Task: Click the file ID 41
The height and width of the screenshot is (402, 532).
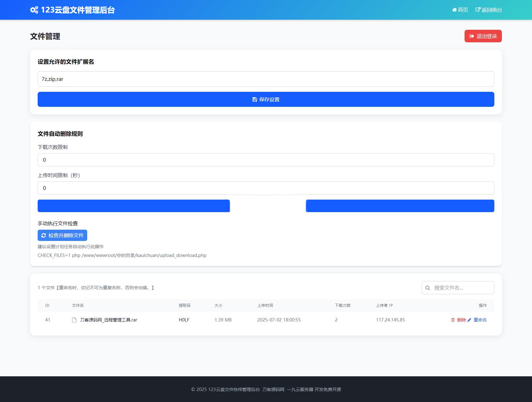Action: (48, 320)
